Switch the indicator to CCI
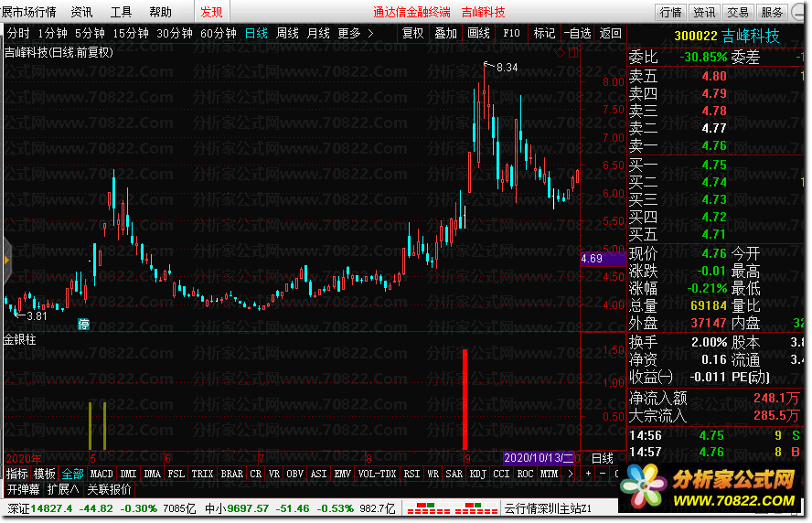This screenshot has height=523, width=812. point(501,474)
